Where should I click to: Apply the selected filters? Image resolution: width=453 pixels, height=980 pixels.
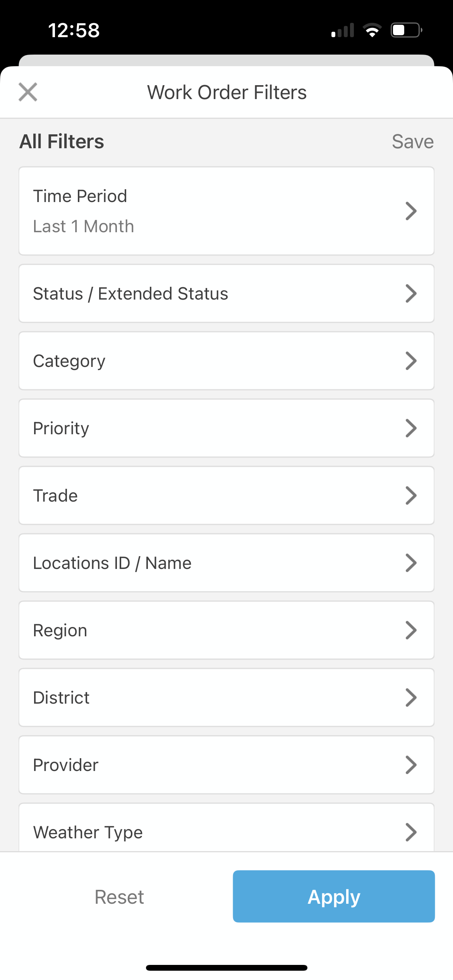tap(334, 896)
